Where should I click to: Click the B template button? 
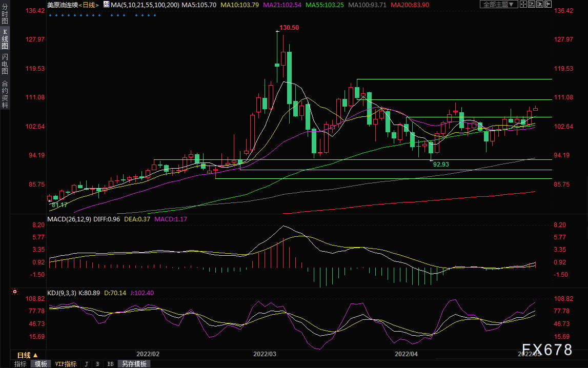pos(97,364)
